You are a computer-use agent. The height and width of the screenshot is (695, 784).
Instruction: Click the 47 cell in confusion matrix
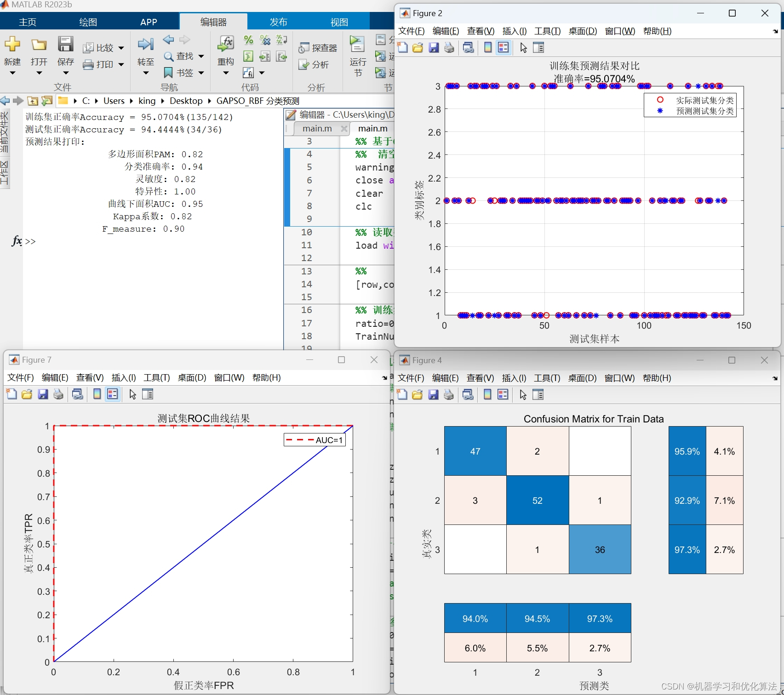point(475,451)
